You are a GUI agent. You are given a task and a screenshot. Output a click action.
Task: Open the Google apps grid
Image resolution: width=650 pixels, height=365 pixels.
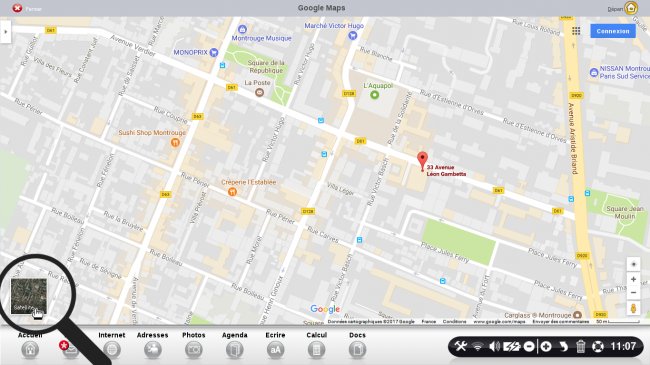pyautogui.click(x=576, y=31)
